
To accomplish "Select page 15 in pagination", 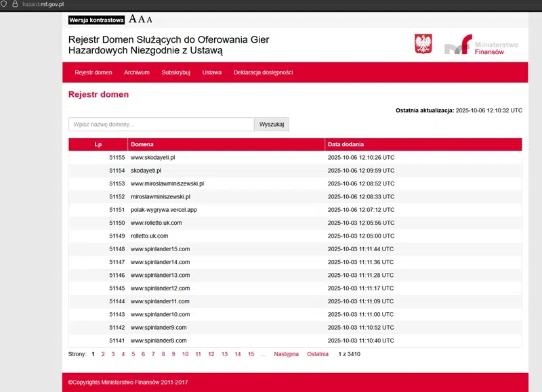I will [251, 354].
